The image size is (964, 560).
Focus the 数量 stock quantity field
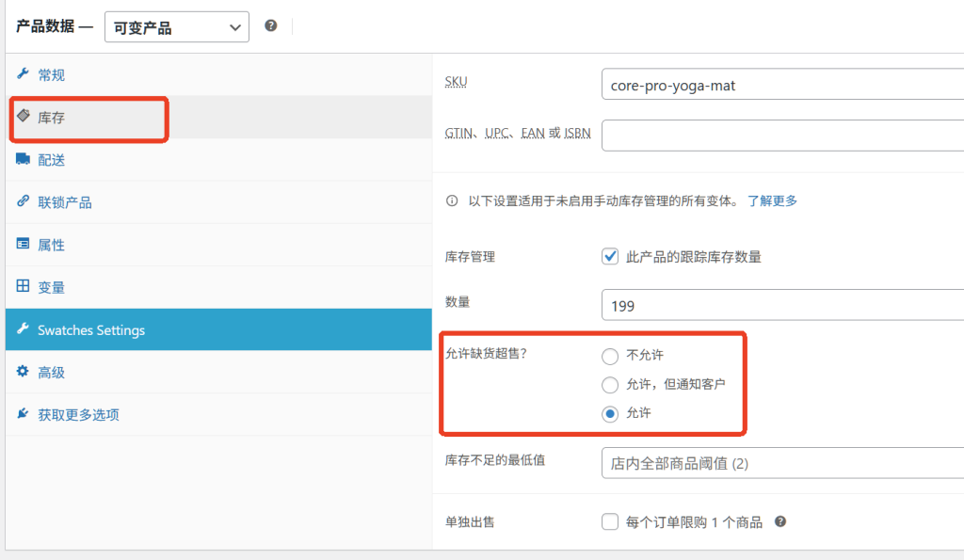point(781,305)
